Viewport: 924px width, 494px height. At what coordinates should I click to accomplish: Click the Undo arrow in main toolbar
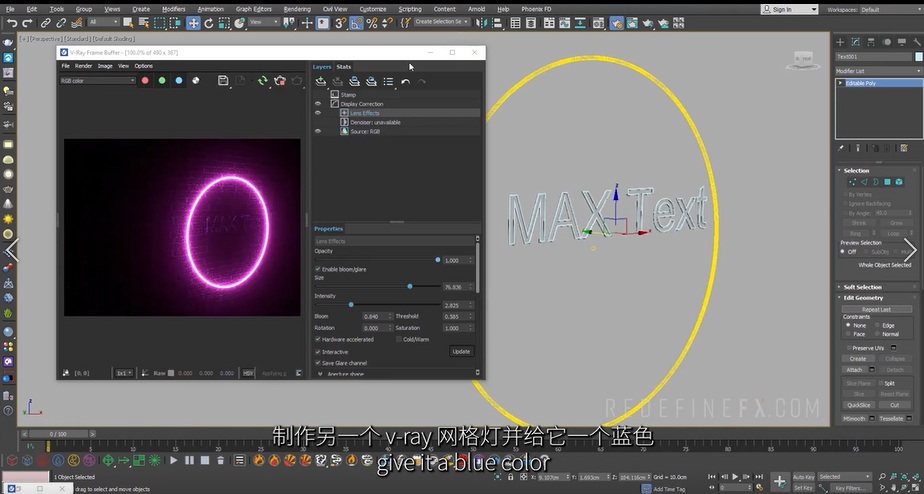click(x=12, y=23)
